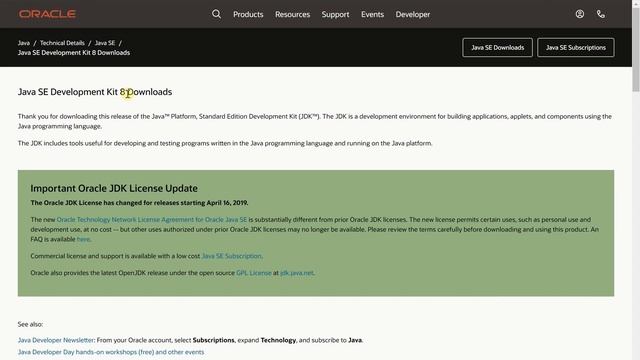Screen dimensions: 640x360
Task: Open jdk.java.net link
Action: (x=297, y=273)
